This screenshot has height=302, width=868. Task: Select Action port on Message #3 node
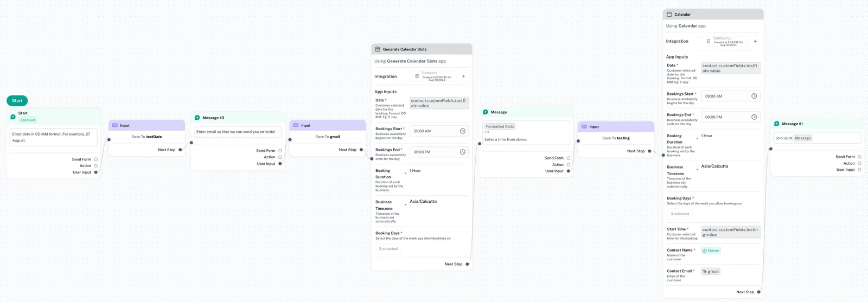click(x=280, y=157)
